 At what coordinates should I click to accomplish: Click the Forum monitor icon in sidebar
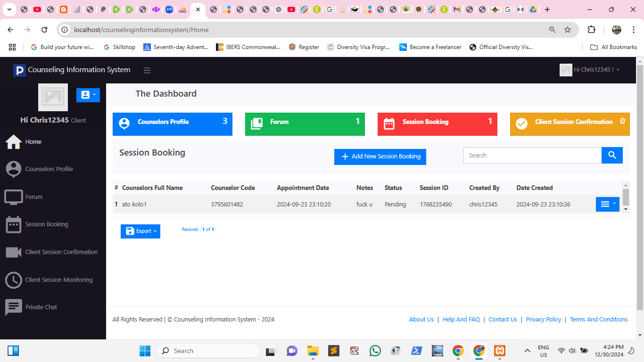tap(13, 197)
